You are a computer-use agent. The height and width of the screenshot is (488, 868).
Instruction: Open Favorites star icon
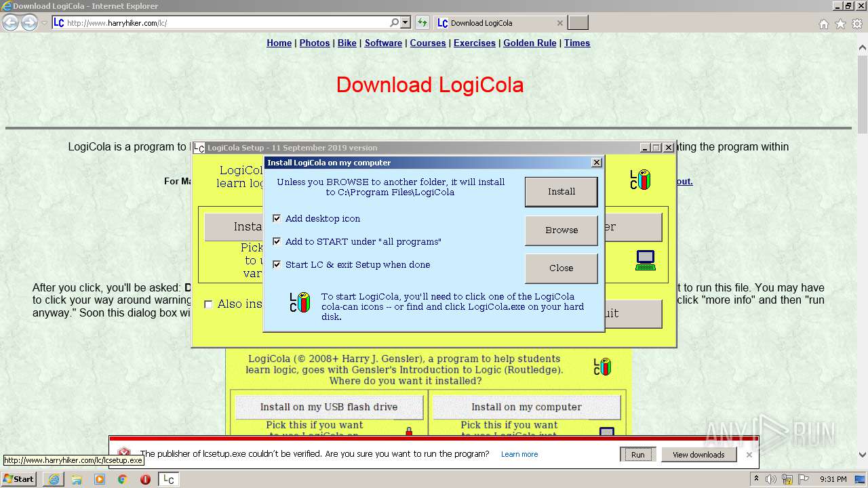[840, 24]
